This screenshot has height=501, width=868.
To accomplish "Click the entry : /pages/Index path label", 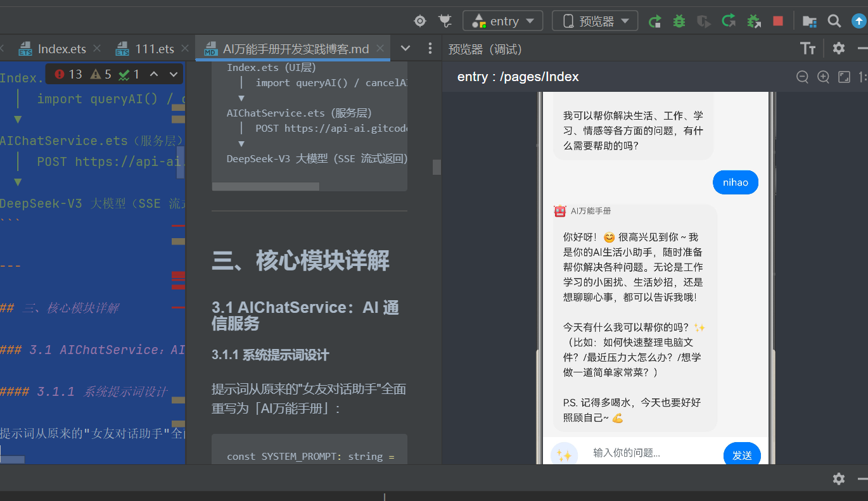I will click(518, 77).
